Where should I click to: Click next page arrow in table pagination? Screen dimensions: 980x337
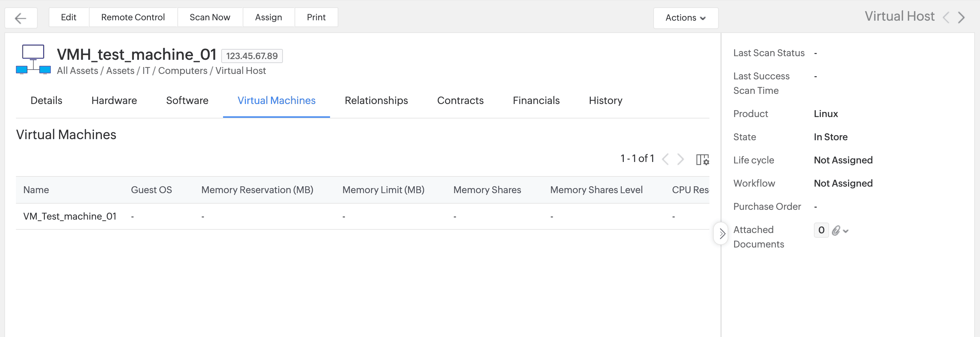click(680, 159)
